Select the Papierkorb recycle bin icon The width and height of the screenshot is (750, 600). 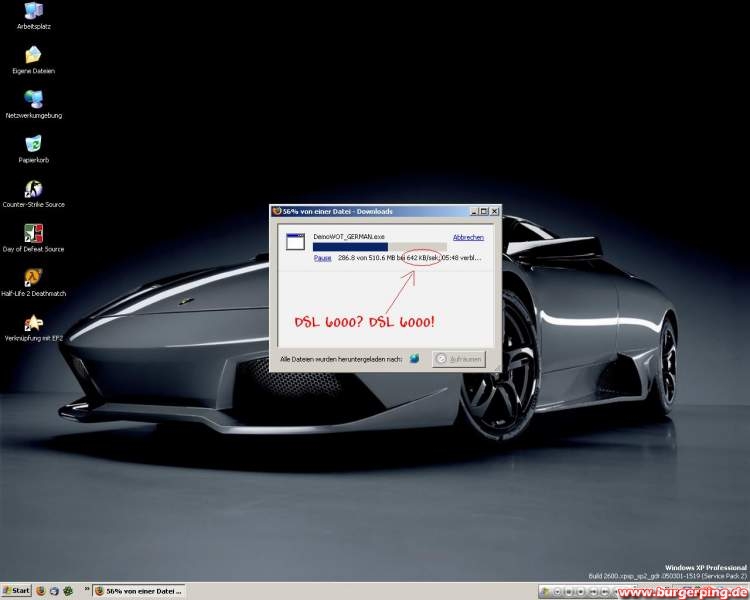(x=33, y=144)
